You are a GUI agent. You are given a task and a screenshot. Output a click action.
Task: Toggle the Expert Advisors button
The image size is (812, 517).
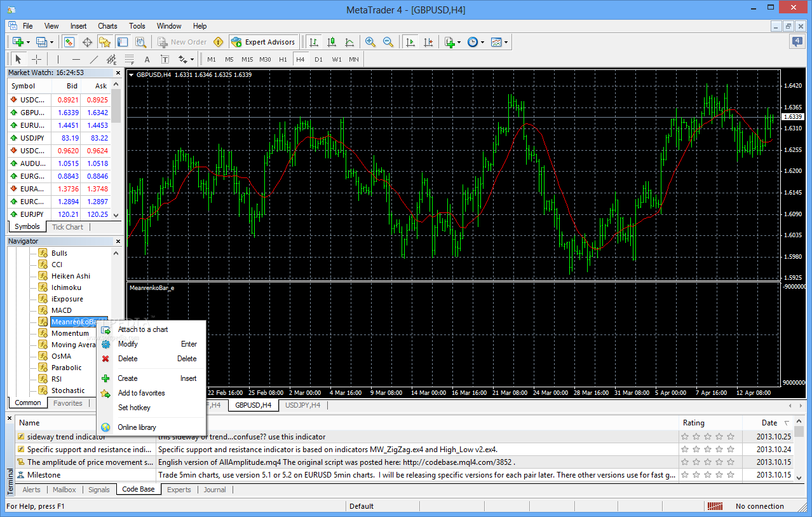click(264, 42)
